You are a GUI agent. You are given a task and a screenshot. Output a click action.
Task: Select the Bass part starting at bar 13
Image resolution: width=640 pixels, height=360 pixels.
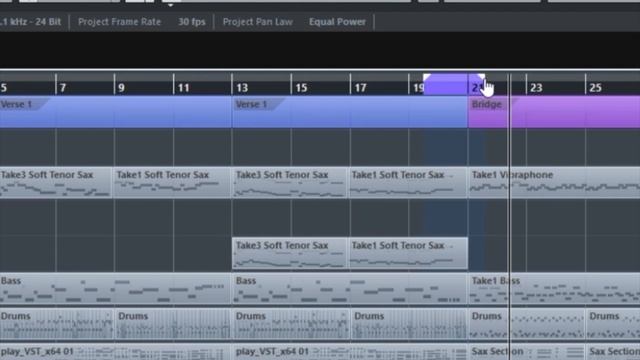[350, 289]
